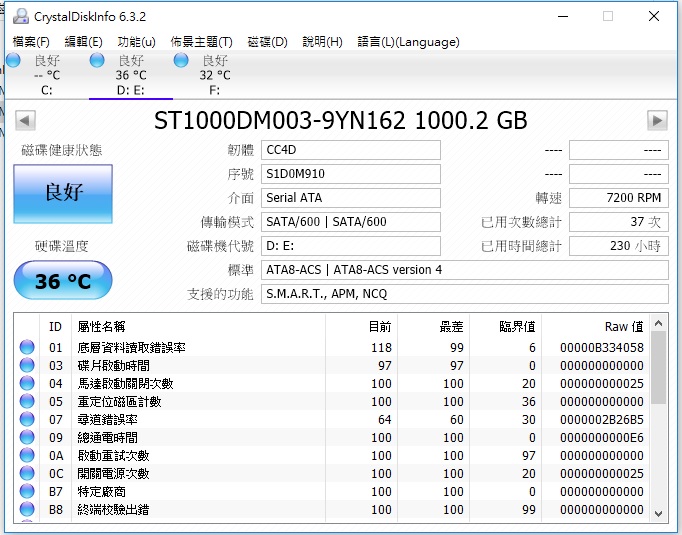Screen dimensions: 682x535
Task: Click the Raw 值 column header
Action: [x=595, y=327]
